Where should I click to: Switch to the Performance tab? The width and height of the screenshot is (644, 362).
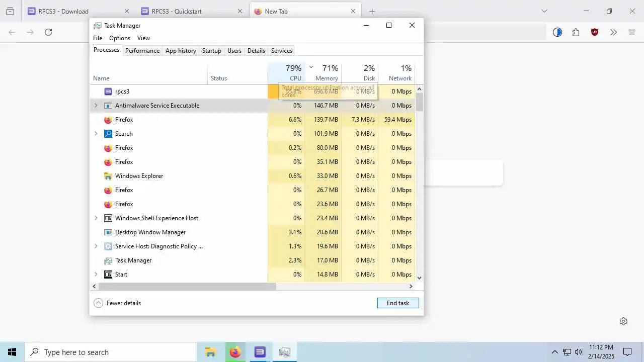pos(142,51)
